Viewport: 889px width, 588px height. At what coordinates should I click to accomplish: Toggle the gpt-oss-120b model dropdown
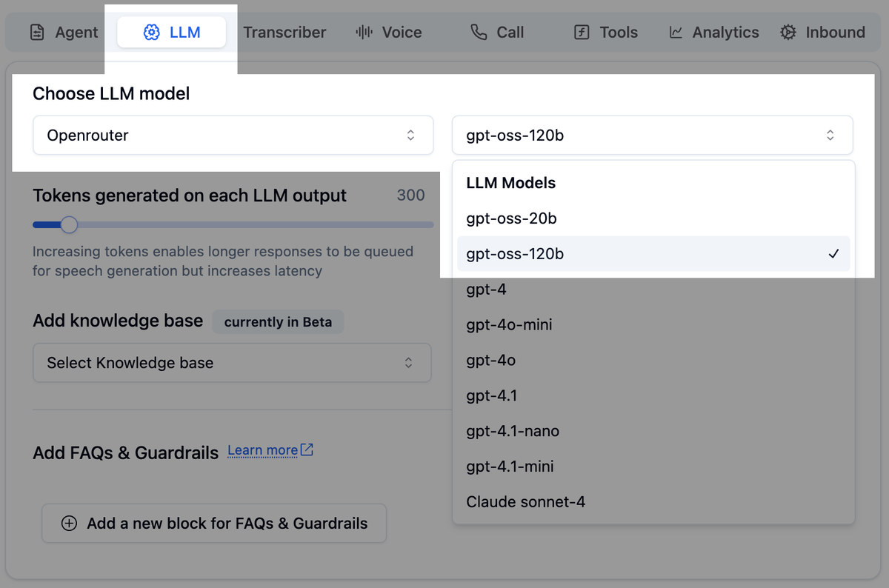point(652,136)
